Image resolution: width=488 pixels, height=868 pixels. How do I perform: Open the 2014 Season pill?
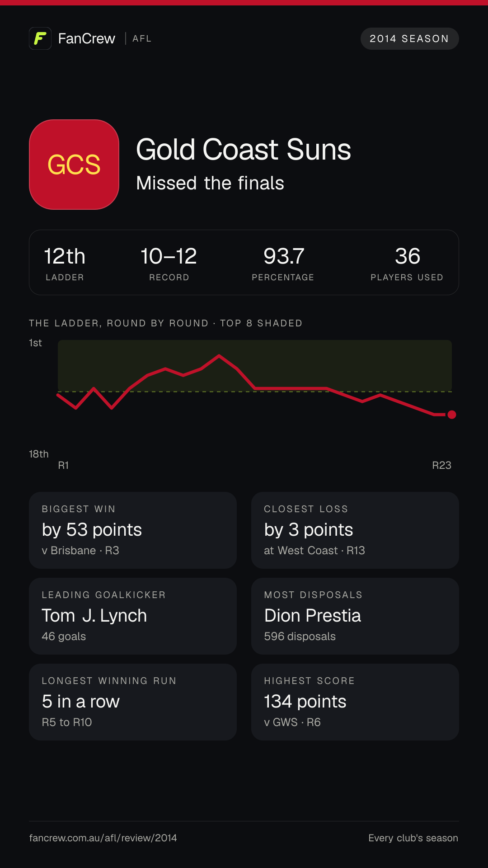[x=409, y=38]
